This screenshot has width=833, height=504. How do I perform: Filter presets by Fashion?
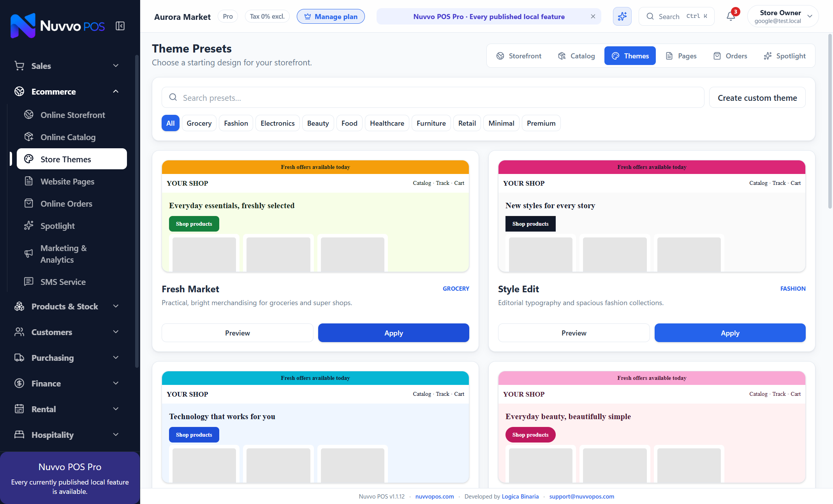(236, 123)
